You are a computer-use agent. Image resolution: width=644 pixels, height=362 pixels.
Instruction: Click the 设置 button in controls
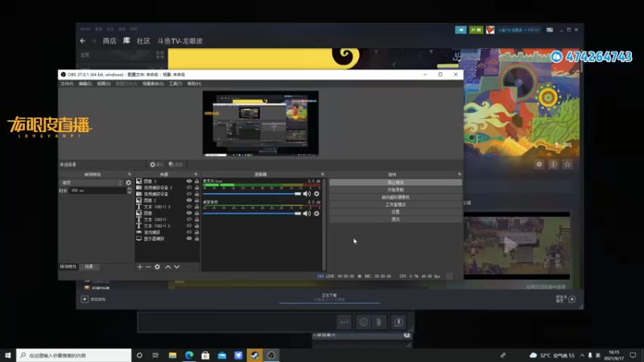[395, 212]
